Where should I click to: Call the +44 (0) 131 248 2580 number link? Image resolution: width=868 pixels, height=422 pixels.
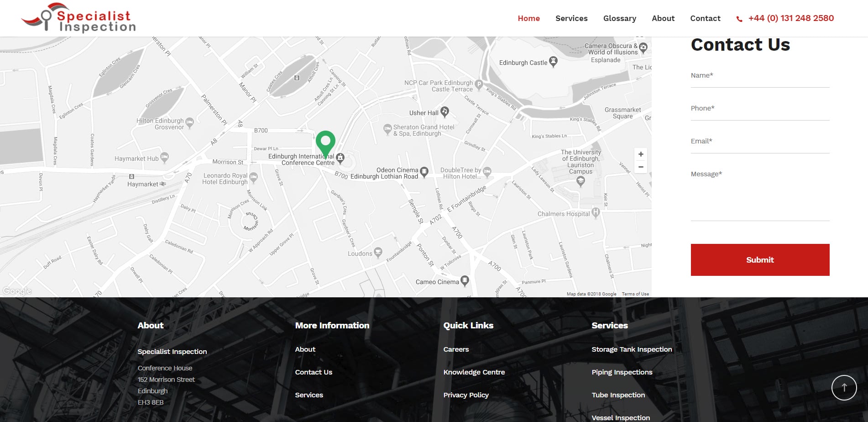(791, 18)
